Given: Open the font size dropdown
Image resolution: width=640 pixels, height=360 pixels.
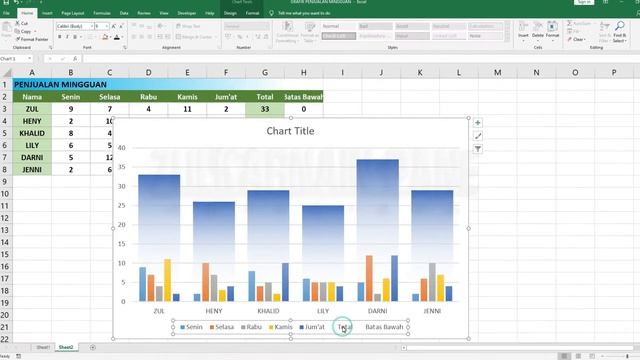Looking at the screenshot, I should click(x=107, y=26).
